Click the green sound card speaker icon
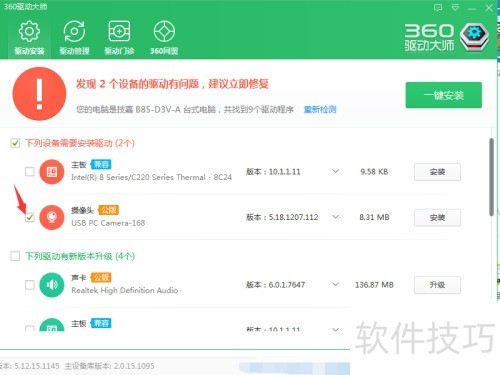 [52, 285]
